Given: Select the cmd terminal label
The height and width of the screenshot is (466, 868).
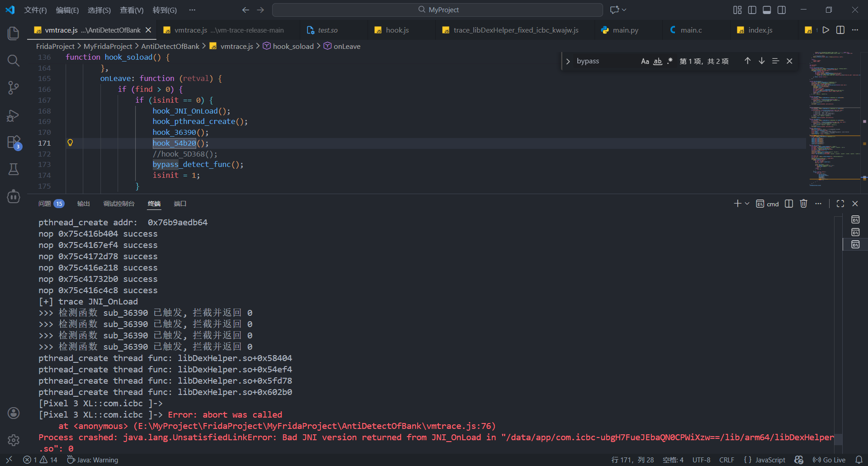Looking at the screenshot, I should [x=768, y=204].
